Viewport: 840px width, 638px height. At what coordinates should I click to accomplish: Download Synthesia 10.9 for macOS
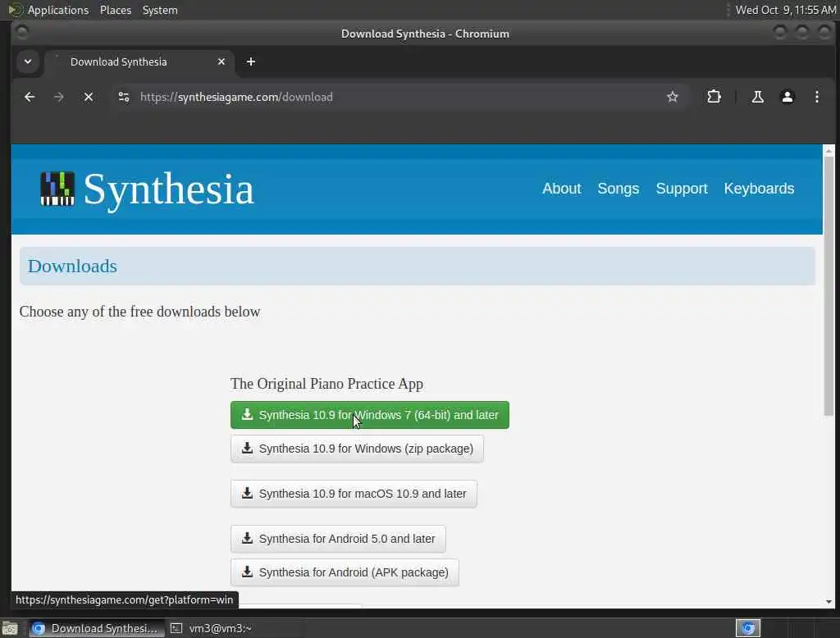(x=354, y=494)
